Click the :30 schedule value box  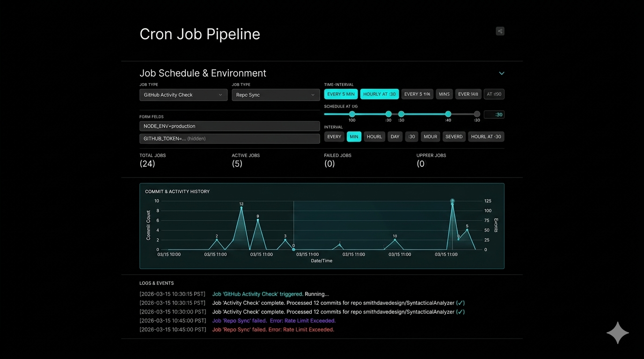click(x=494, y=114)
